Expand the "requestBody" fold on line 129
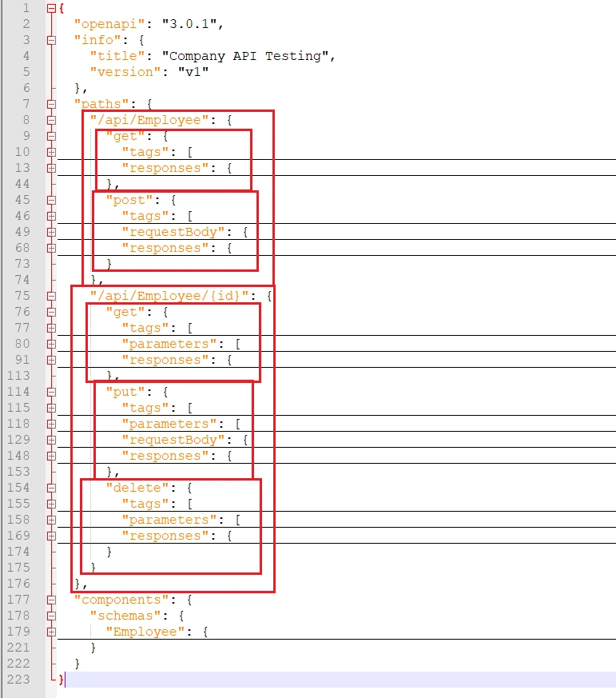The height and width of the screenshot is (698, 616). click(x=52, y=441)
